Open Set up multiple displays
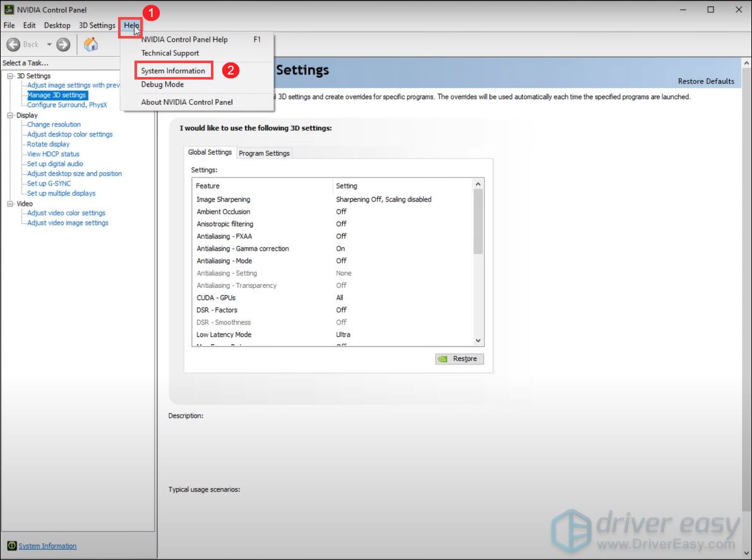 (x=61, y=193)
